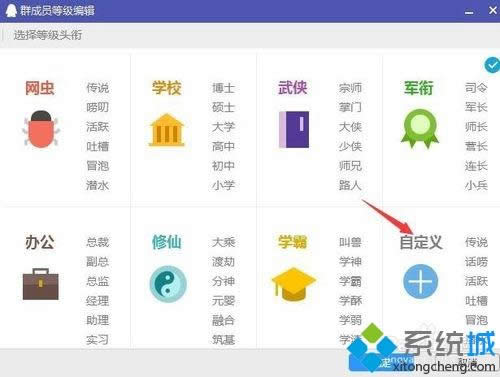Click 师兄 in the 武侠 list
This screenshot has height=377, width=500.
(x=350, y=166)
